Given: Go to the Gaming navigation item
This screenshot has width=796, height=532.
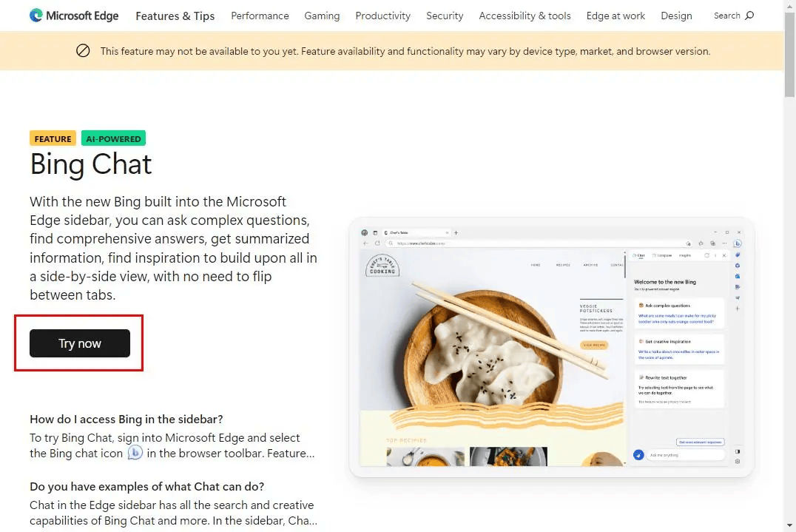Looking at the screenshot, I should [322, 16].
